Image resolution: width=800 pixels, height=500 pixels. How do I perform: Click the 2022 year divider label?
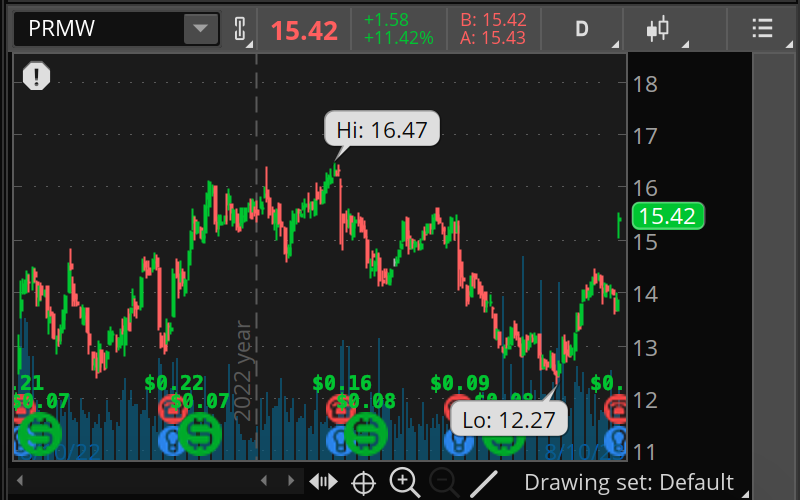(x=243, y=371)
